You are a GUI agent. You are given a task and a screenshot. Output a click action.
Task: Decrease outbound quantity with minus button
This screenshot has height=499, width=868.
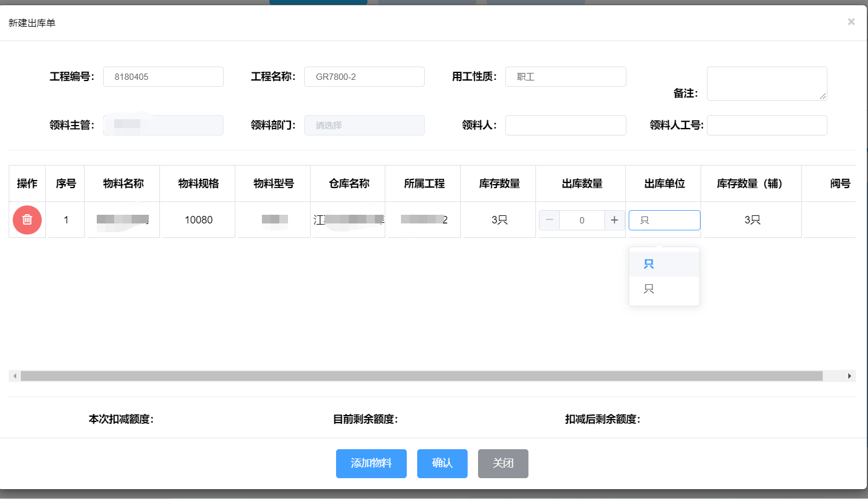(549, 220)
